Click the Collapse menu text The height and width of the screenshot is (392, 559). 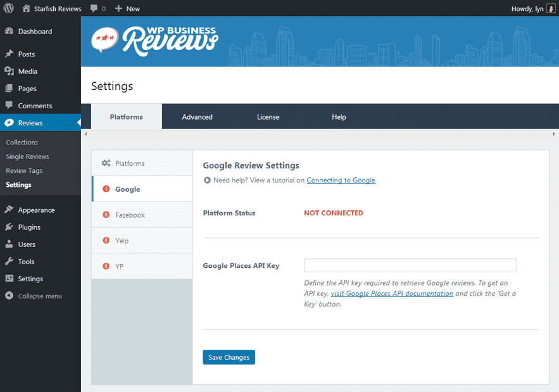coord(40,296)
